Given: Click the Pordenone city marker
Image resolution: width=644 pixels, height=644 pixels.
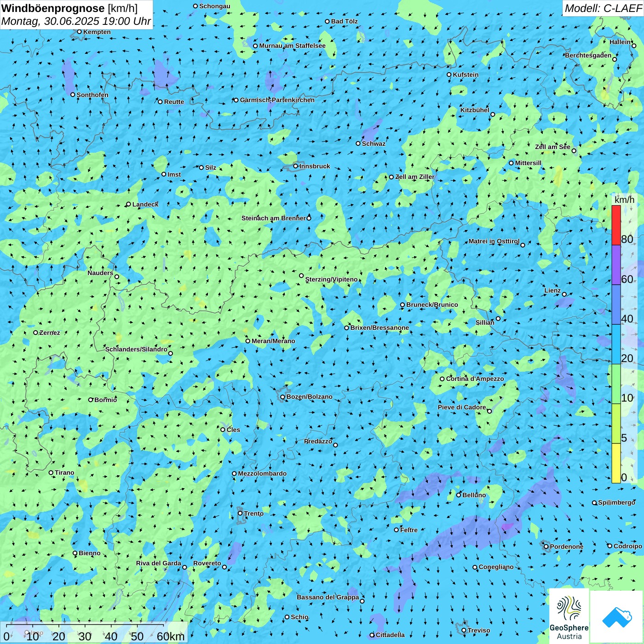Looking at the screenshot, I should [x=546, y=546].
